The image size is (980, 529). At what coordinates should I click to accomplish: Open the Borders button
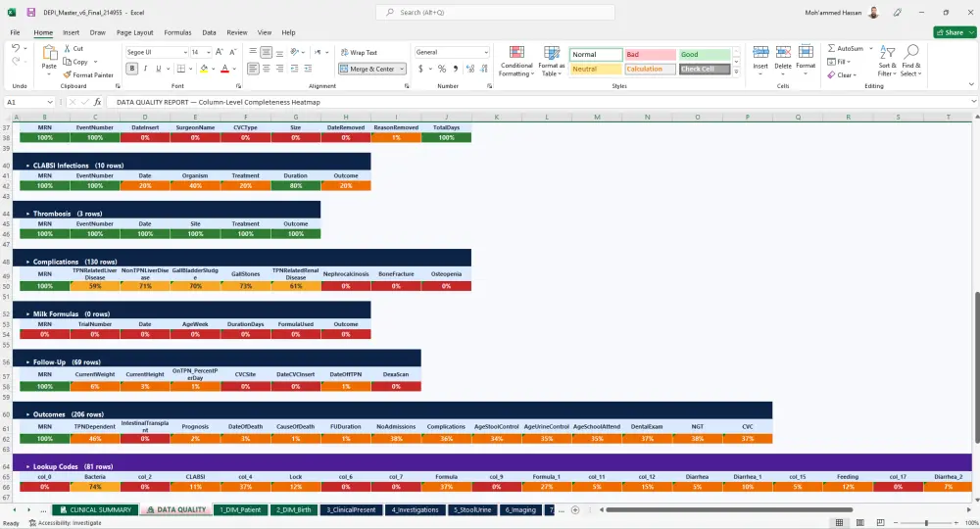point(181,69)
